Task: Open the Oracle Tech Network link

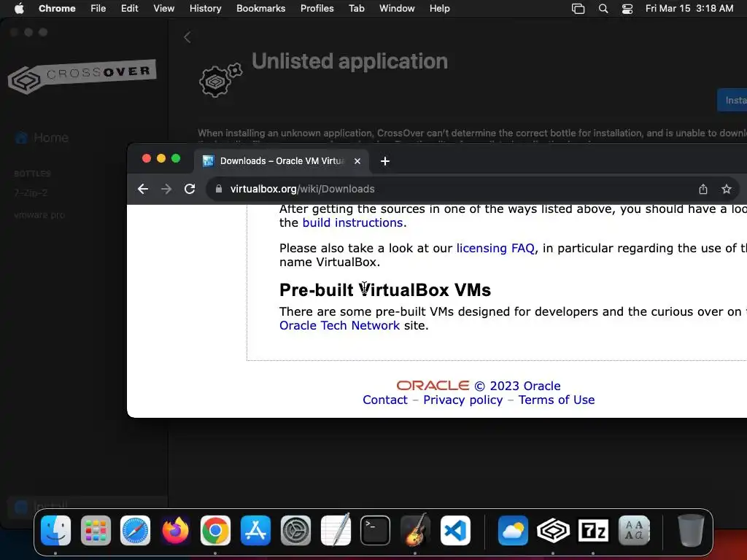Action: (x=339, y=325)
